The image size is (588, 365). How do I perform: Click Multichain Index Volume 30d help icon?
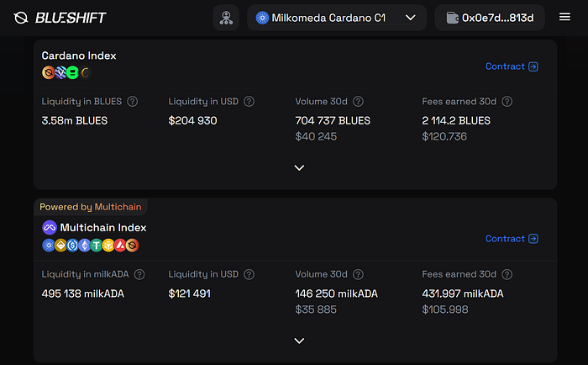[x=359, y=274]
